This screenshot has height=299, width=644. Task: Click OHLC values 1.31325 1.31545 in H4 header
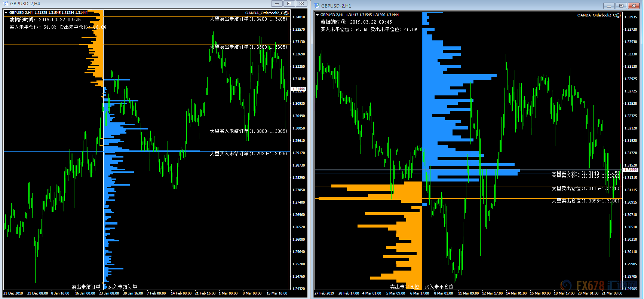pyautogui.click(x=48, y=13)
